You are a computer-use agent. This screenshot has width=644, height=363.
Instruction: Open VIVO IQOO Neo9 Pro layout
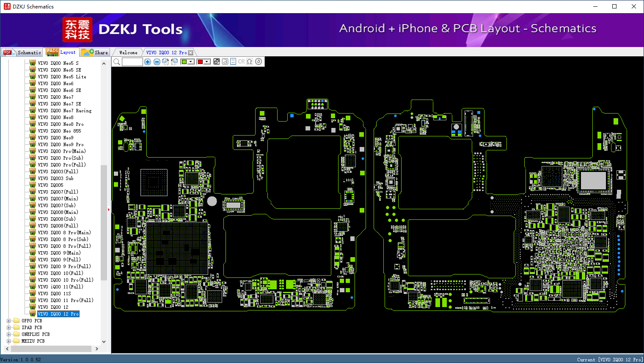point(61,144)
